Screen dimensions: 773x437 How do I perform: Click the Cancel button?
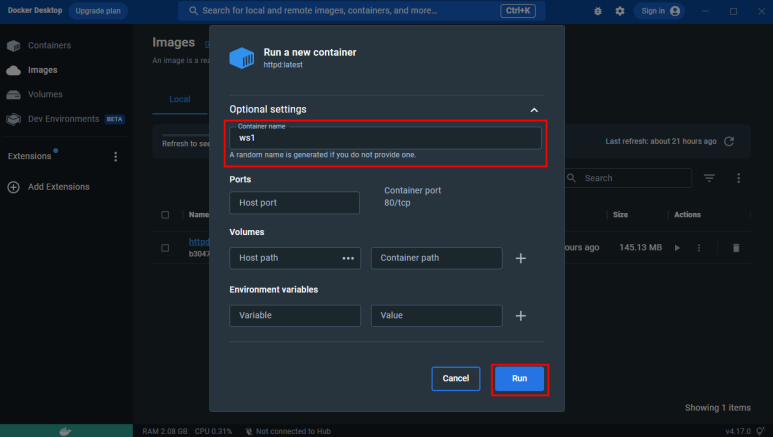pyautogui.click(x=456, y=378)
